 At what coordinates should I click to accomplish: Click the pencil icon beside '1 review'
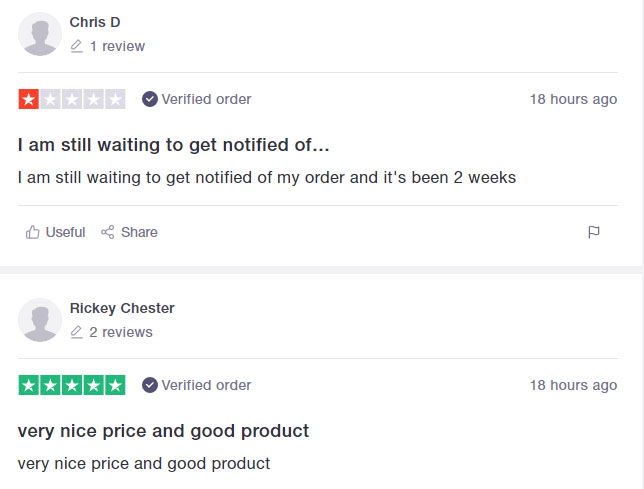coord(76,46)
